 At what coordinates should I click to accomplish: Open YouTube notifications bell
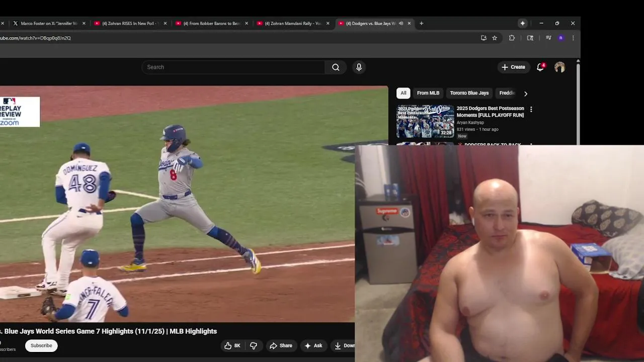[540, 67]
